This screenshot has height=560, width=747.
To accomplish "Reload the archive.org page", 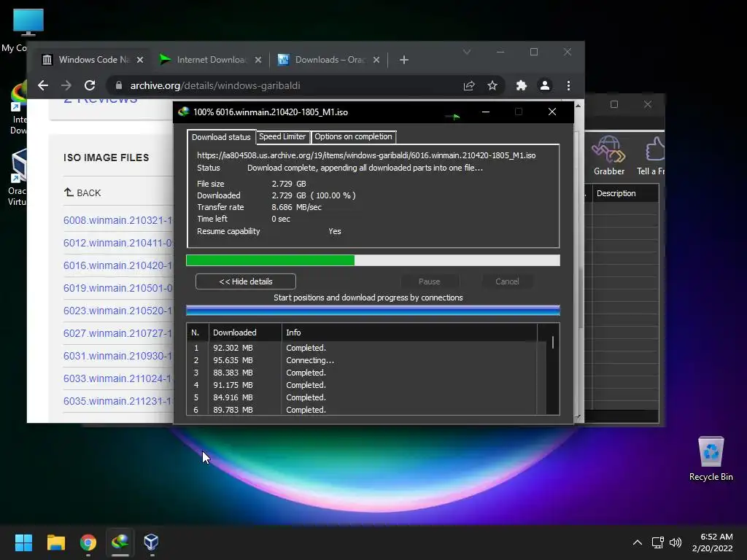I will [90, 85].
